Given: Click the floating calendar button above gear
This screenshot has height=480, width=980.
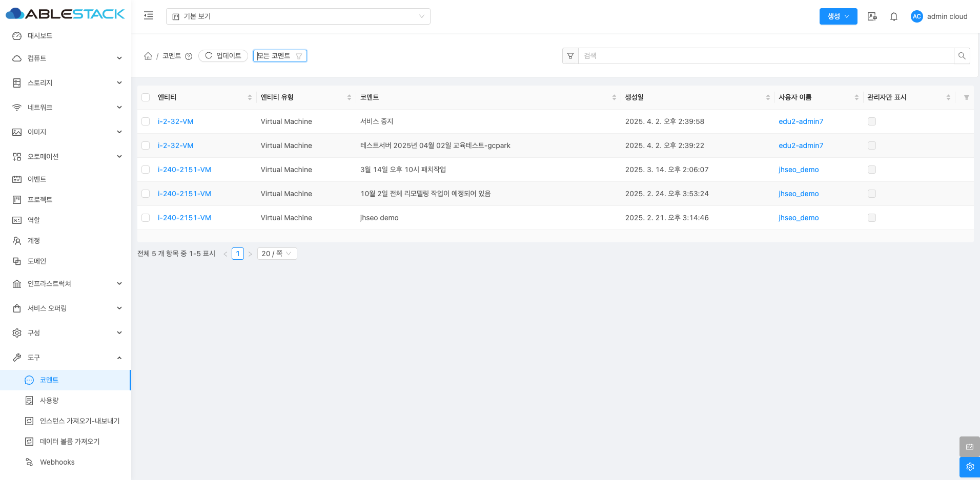Looking at the screenshot, I should [x=970, y=447].
